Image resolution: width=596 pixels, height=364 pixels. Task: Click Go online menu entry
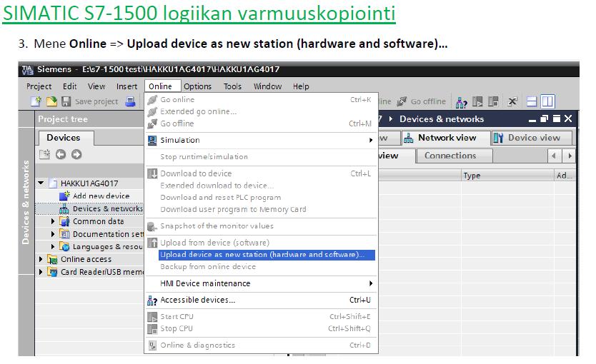coord(261,99)
